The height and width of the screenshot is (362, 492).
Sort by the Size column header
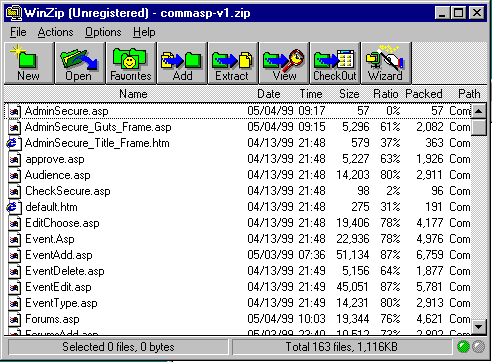349,94
